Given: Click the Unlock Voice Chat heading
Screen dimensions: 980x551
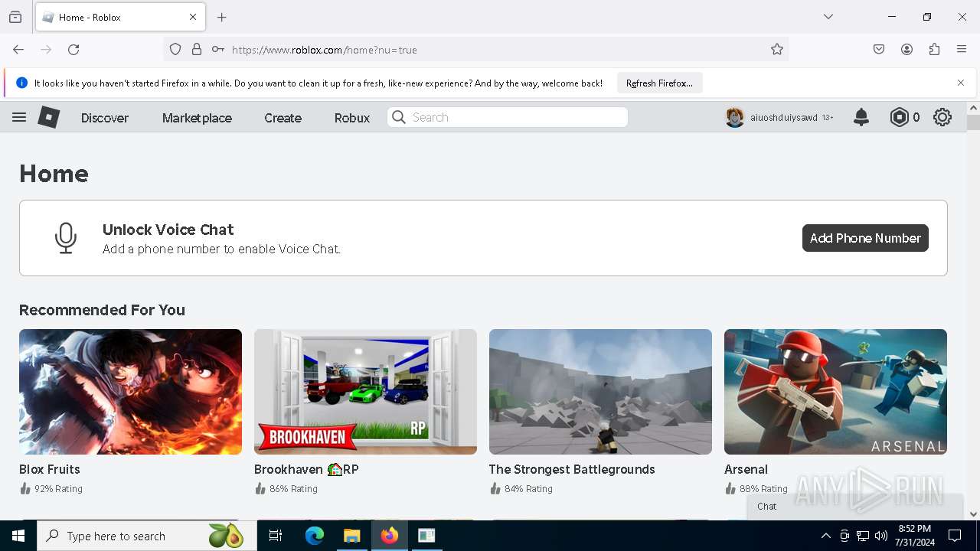Looking at the screenshot, I should click(x=168, y=230).
